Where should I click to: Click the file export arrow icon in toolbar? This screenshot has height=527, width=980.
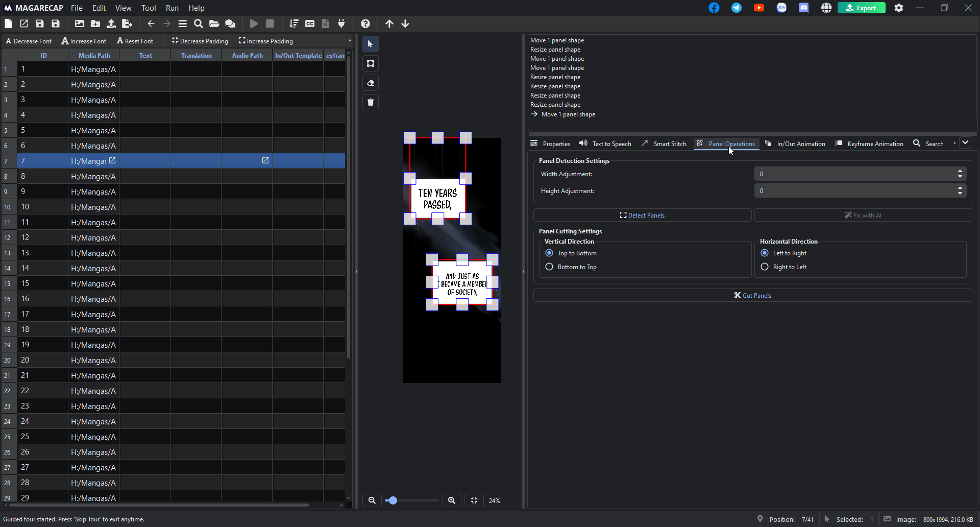[127, 23]
